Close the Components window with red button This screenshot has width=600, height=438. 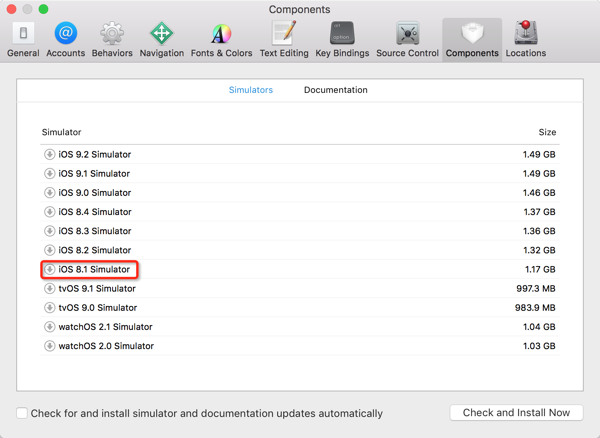(11, 9)
